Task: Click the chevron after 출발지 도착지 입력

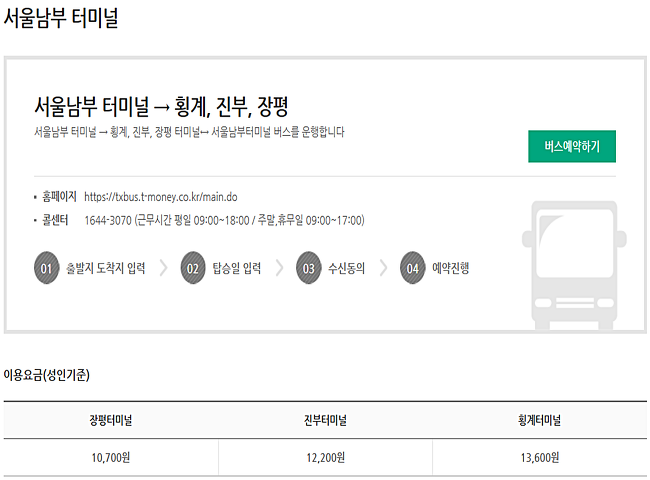Action: tap(163, 268)
